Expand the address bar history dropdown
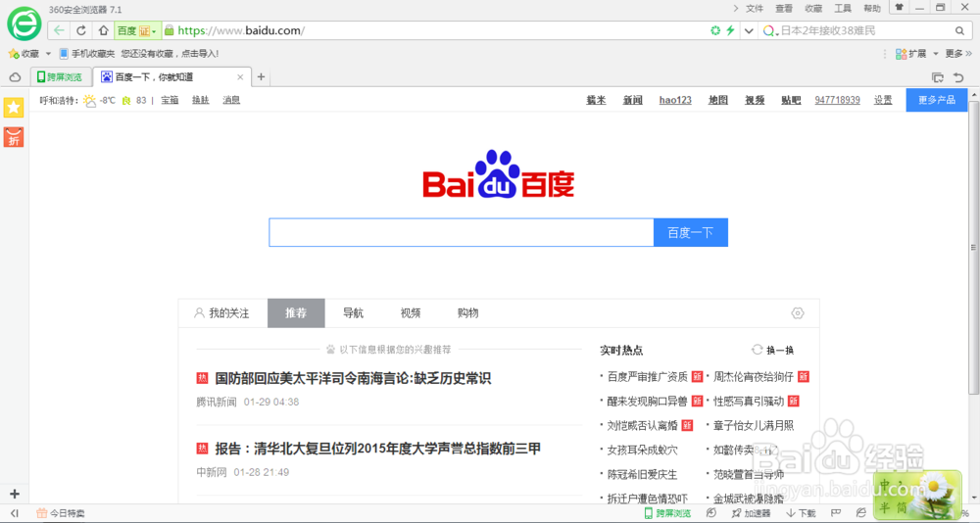 [x=749, y=30]
